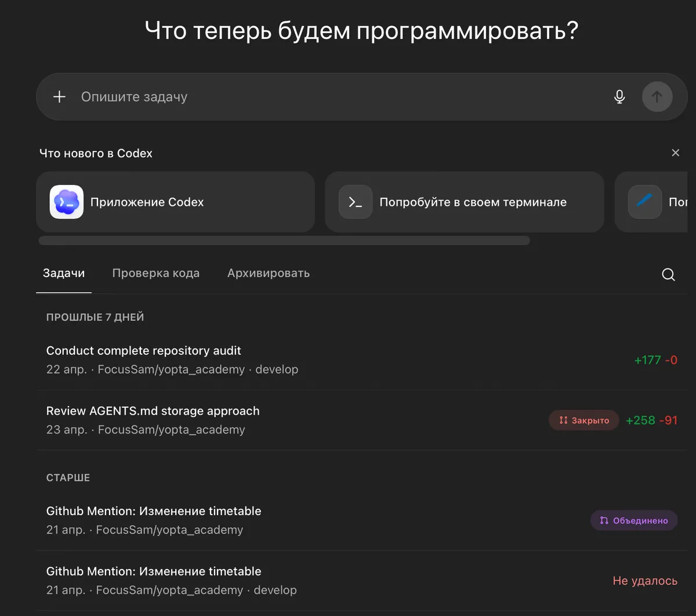Click the send arrow button
The height and width of the screenshot is (616, 696).
click(657, 97)
